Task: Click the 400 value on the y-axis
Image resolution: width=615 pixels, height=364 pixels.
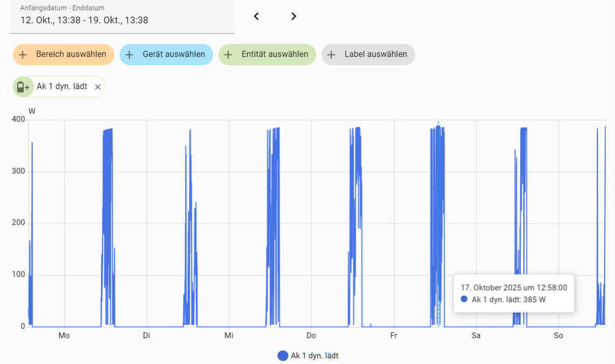Action: pyautogui.click(x=18, y=120)
